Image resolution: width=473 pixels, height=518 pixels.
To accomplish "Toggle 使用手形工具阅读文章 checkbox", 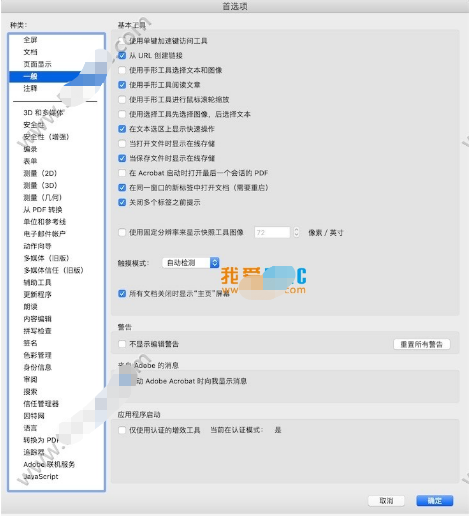I will pyautogui.click(x=122, y=85).
